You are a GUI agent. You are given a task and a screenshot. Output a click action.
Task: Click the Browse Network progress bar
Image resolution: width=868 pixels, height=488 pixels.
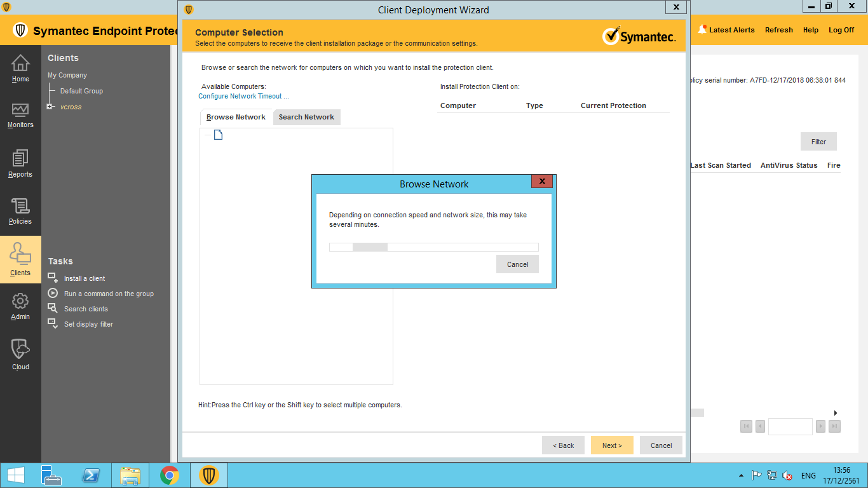[x=433, y=247]
